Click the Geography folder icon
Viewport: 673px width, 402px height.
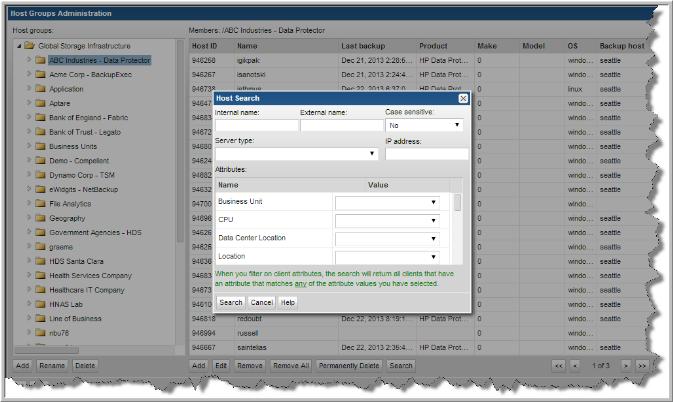tap(40, 217)
